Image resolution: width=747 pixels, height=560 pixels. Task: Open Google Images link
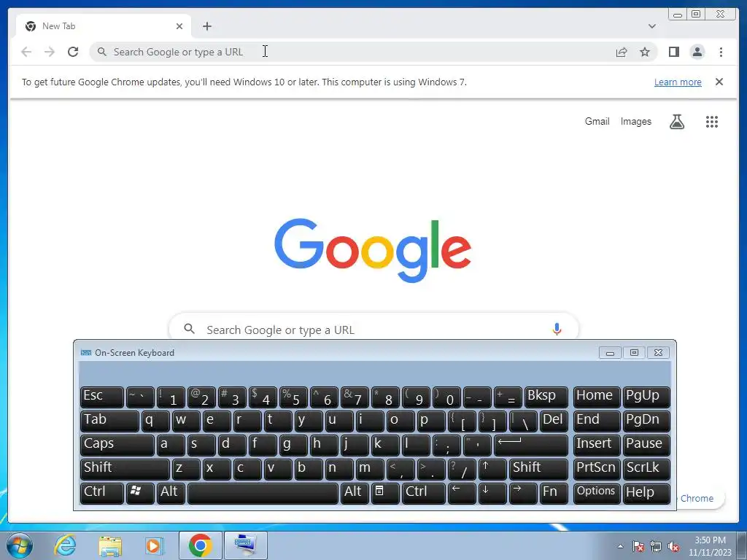point(635,122)
